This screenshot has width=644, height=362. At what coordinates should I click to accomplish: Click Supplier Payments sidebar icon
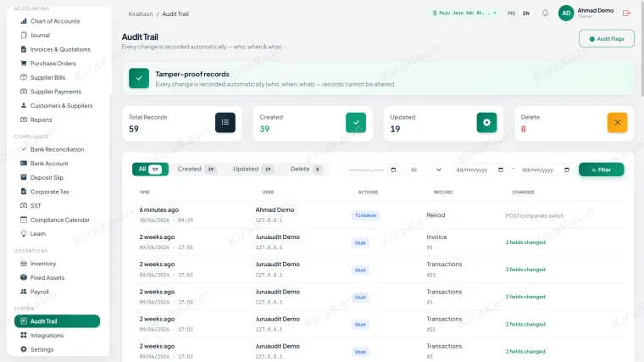(x=24, y=92)
